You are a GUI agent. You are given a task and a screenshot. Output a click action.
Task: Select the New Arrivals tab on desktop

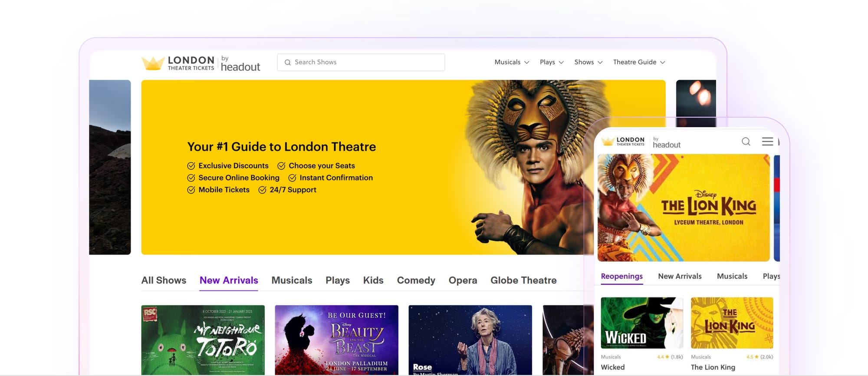[229, 280]
